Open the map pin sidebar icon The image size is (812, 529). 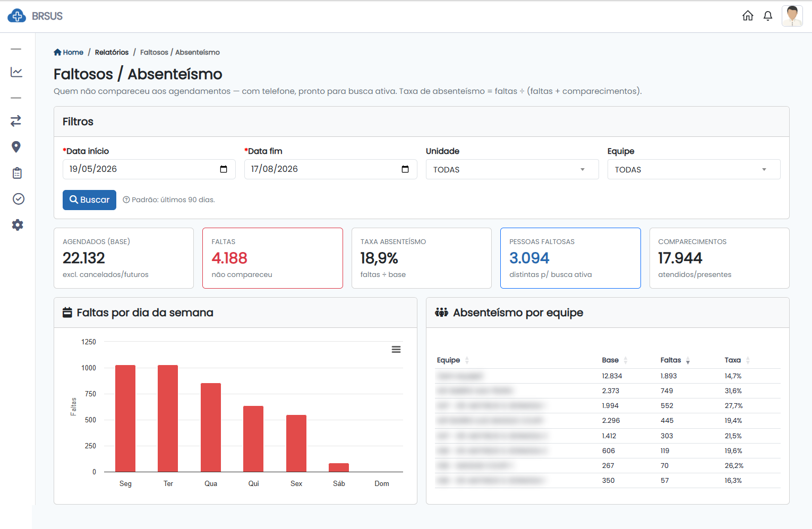tap(16, 147)
